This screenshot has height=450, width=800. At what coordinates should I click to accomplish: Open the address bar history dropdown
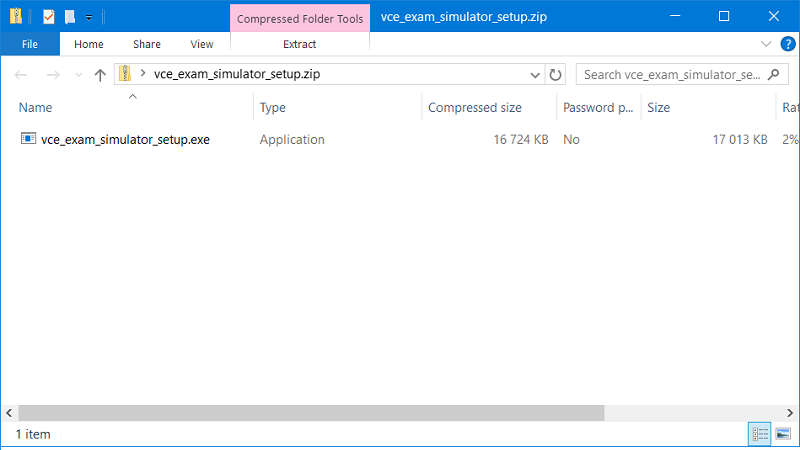click(535, 75)
